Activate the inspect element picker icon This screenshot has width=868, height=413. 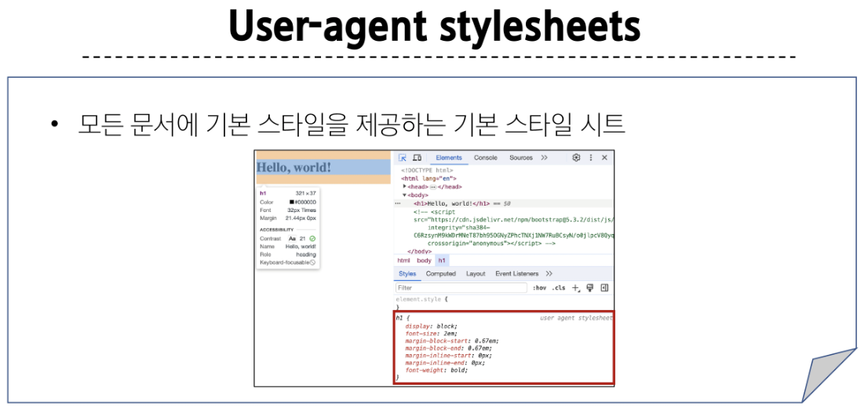(x=403, y=158)
